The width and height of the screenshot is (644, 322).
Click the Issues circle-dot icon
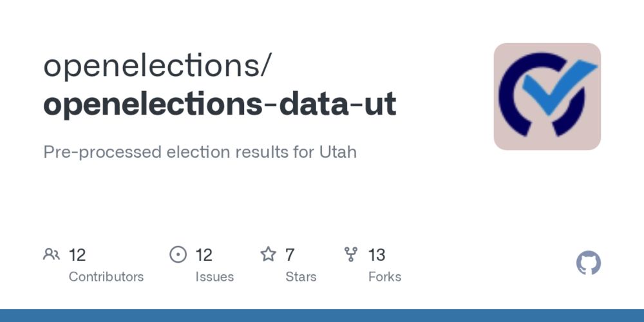pyautogui.click(x=178, y=254)
